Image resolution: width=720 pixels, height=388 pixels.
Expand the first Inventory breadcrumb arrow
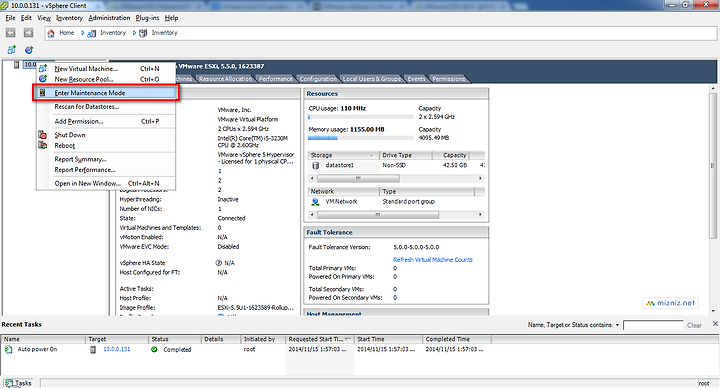[x=83, y=33]
